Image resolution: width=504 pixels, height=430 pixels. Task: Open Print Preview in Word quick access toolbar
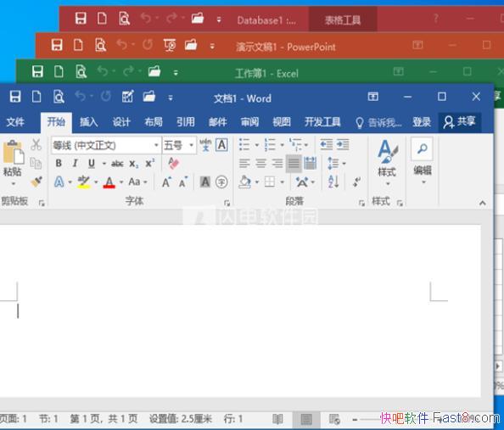pos(59,97)
